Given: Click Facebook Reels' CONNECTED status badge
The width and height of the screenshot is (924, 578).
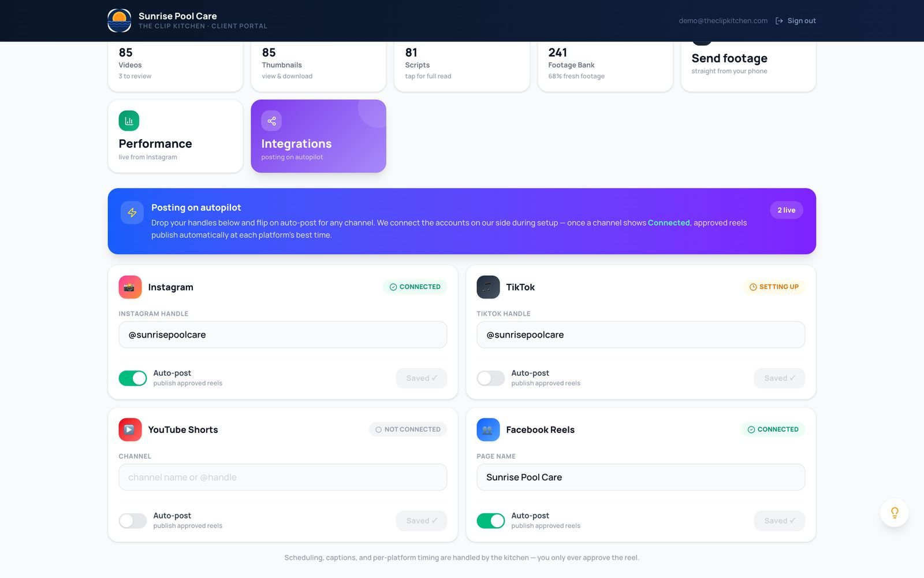Looking at the screenshot, I should click(773, 429).
